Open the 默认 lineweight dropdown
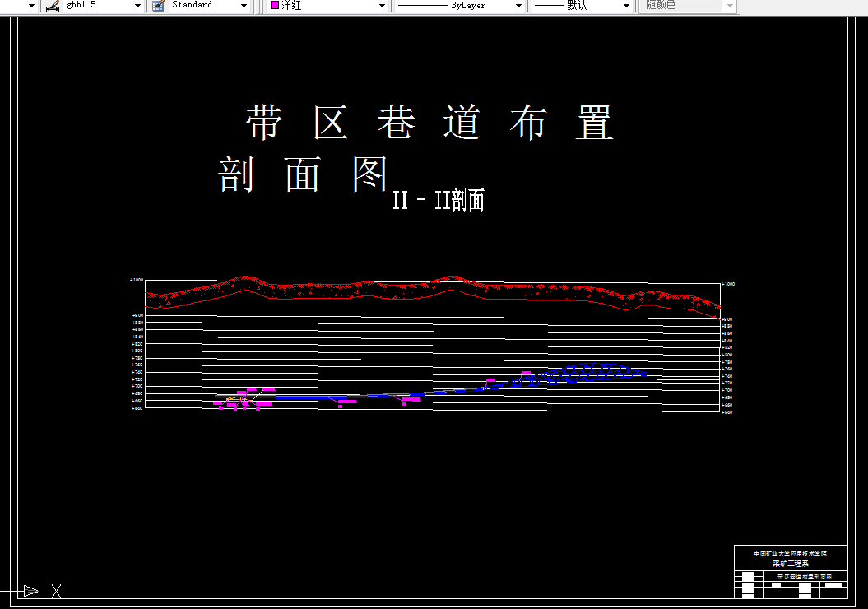The height and width of the screenshot is (609, 868). 625,5
